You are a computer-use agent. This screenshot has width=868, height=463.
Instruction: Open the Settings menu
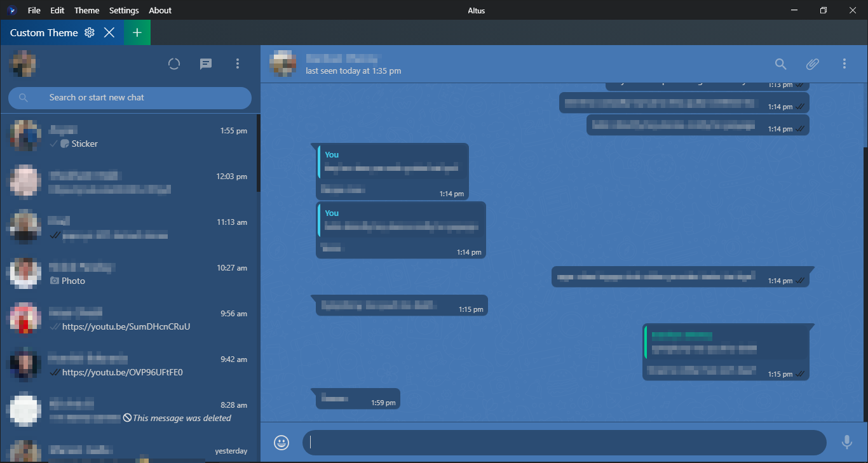[124, 10]
